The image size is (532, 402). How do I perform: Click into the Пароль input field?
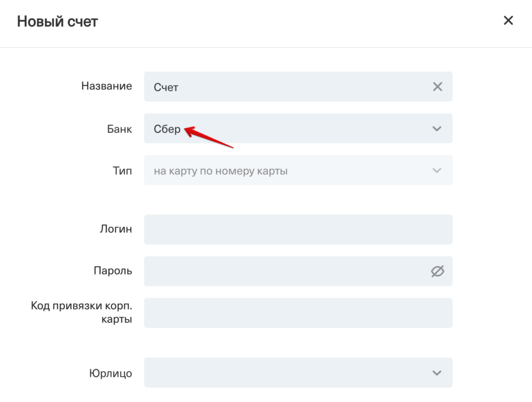click(x=285, y=271)
